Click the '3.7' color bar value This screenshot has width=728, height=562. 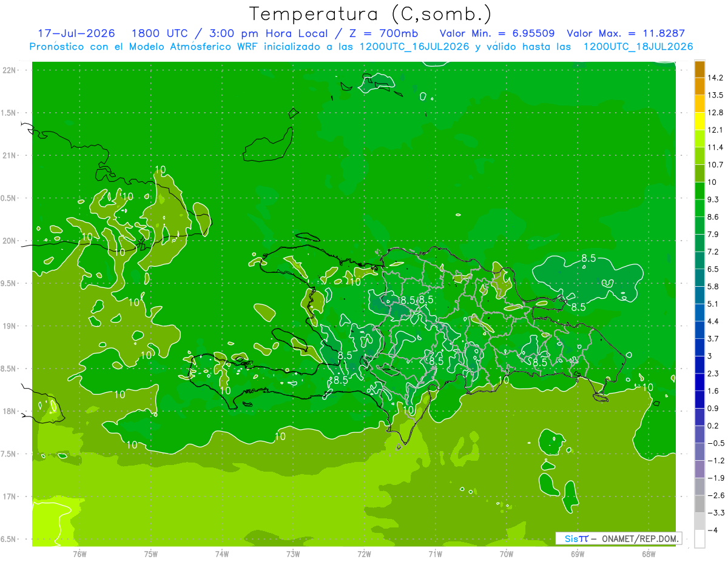point(713,339)
